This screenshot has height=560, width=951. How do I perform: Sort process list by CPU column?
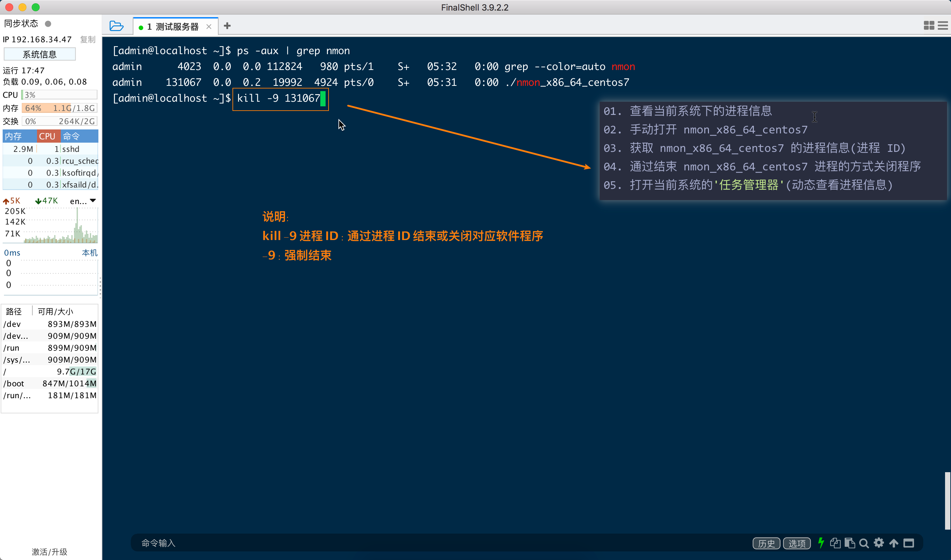pos(48,136)
